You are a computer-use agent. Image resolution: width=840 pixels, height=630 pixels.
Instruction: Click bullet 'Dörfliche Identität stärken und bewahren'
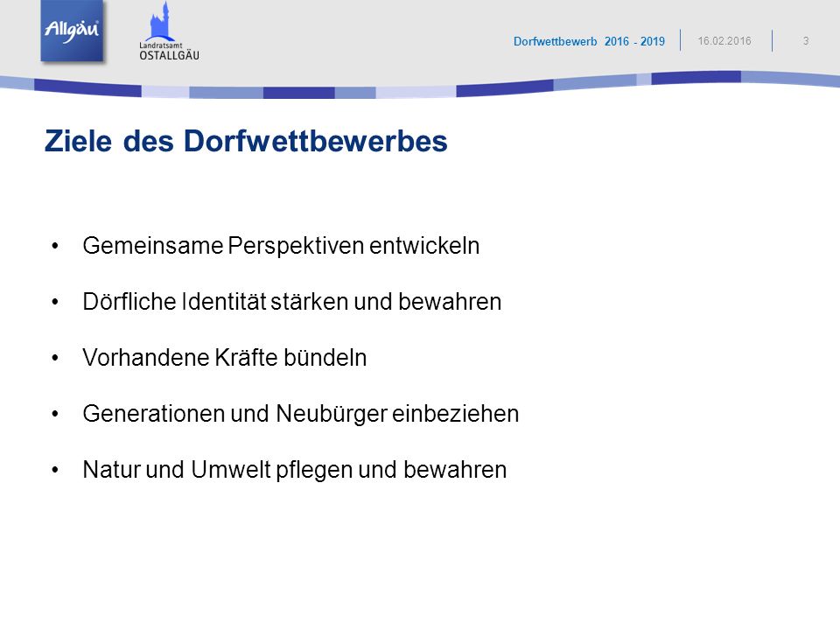pyautogui.click(x=292, y=302)
